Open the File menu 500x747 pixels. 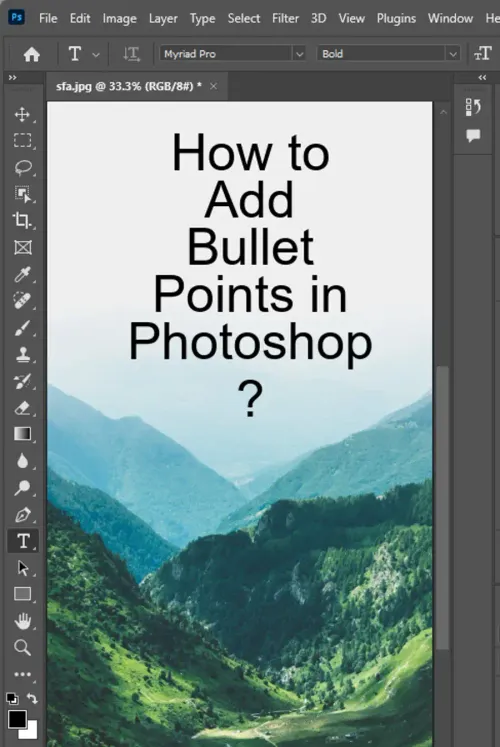tap(48, 19)
